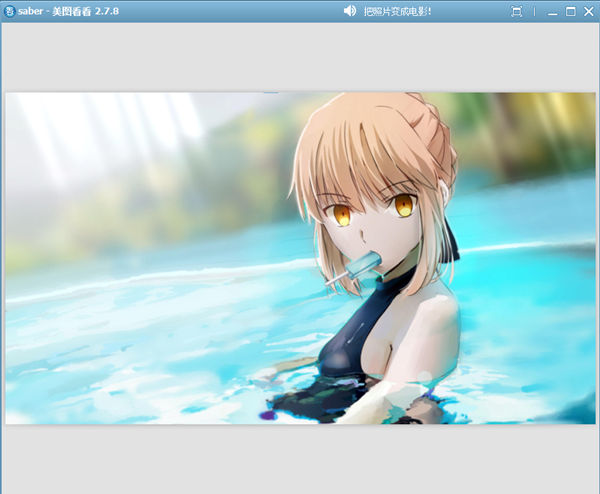Enter fullscreen mode via the title bar icon

[x=517, y=11]
